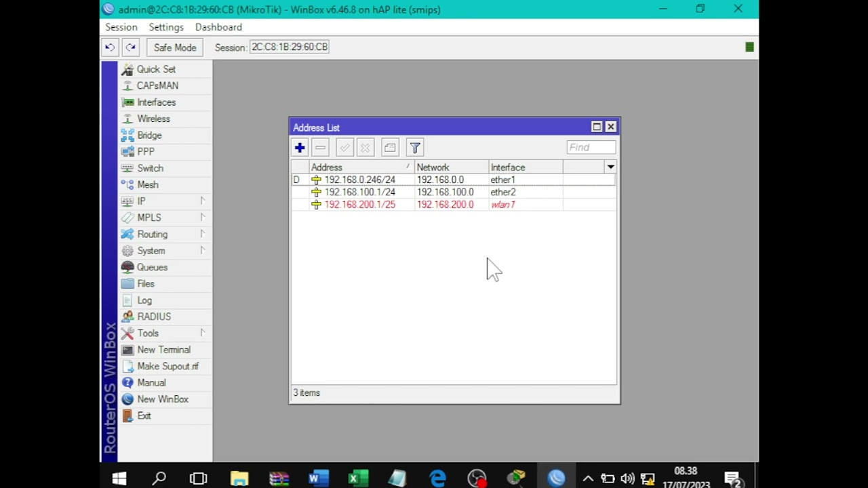Open Switch settings
Viewport: 868px width, 488px height.
coord(150,168)
